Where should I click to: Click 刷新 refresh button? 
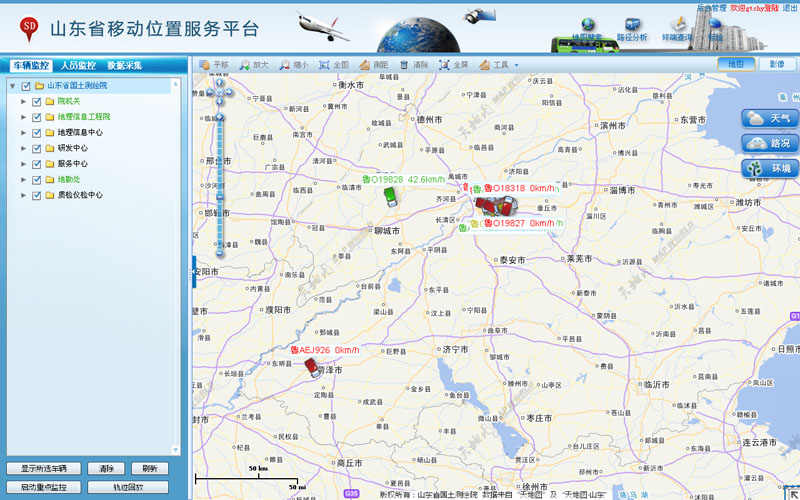(x=150, y=468)
